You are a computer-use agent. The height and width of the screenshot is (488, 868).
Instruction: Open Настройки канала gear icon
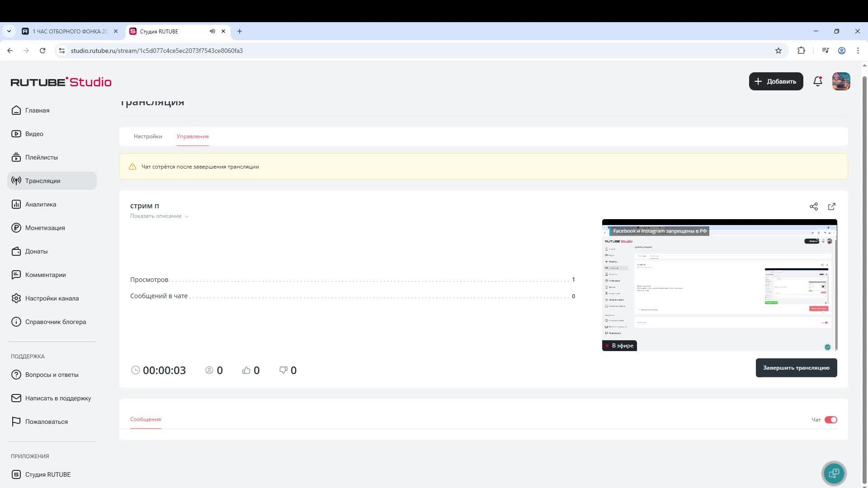coord(16,298)
